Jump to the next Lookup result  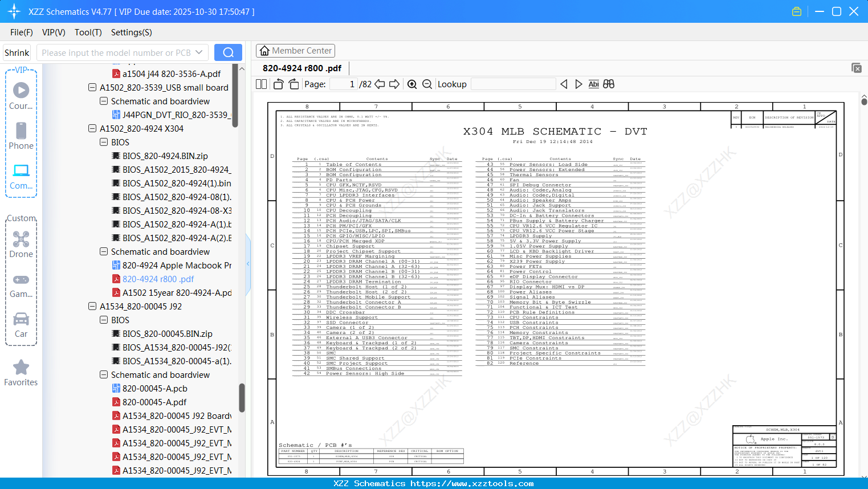578,84
